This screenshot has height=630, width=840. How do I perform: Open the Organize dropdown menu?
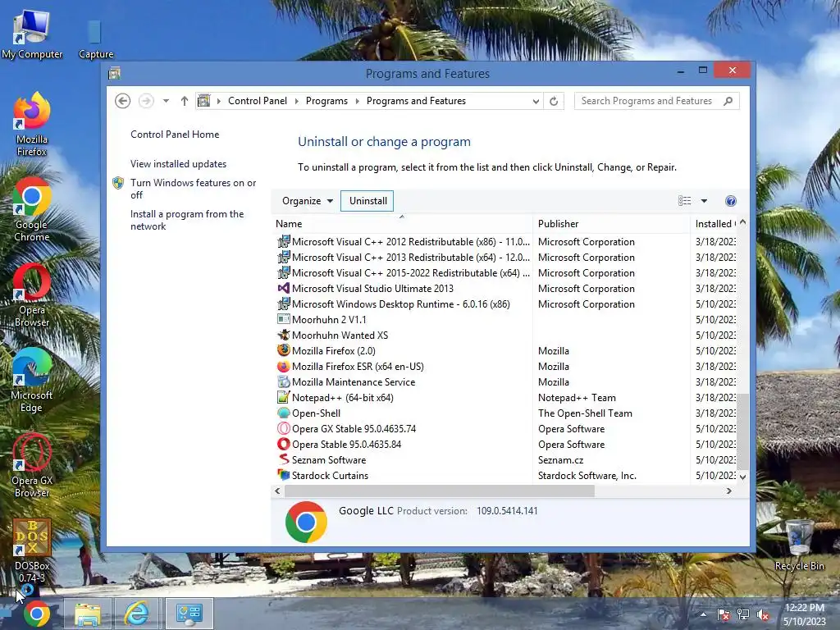coord(308,201)
